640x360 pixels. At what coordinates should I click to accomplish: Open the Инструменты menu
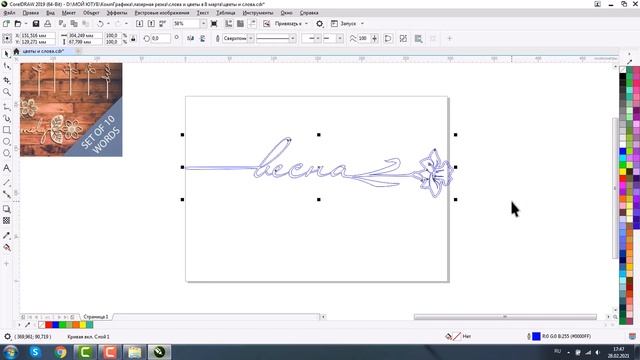[258, 13]
